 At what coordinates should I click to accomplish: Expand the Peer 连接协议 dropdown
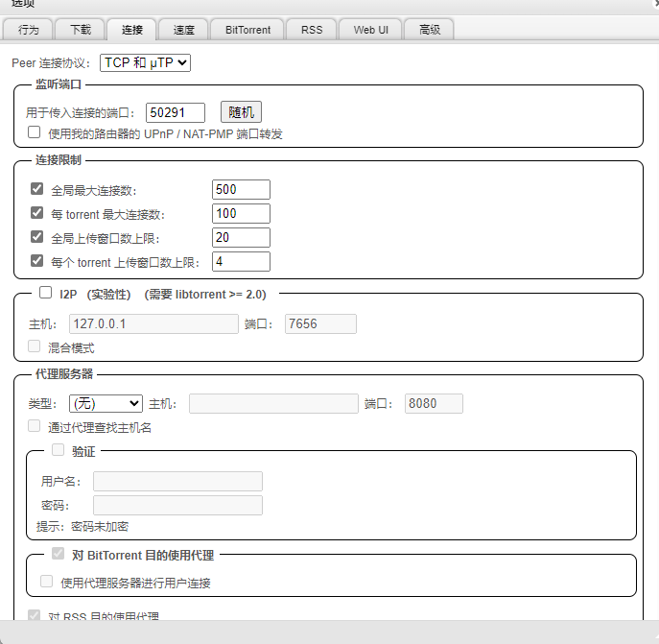tap(146, 62)
